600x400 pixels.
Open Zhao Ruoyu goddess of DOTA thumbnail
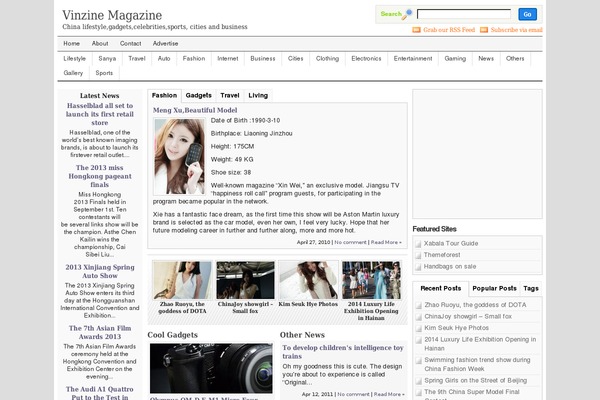click(182, 280)
